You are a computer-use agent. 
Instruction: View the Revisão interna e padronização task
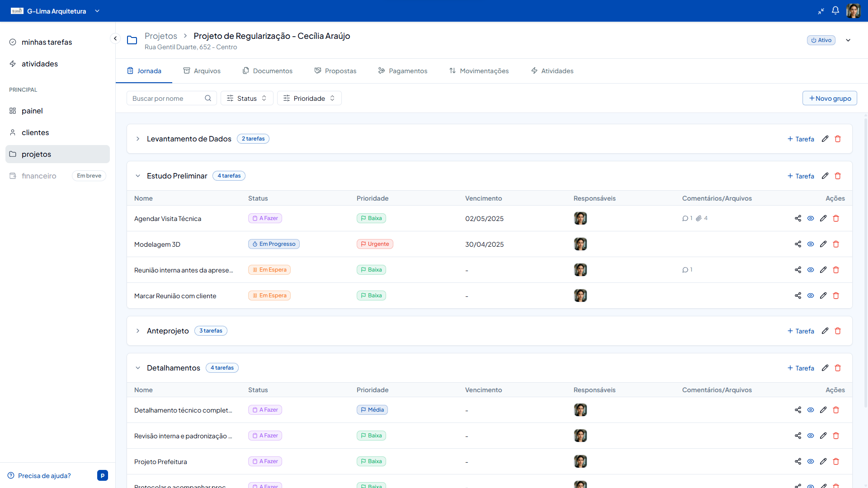tap(811, 436)
